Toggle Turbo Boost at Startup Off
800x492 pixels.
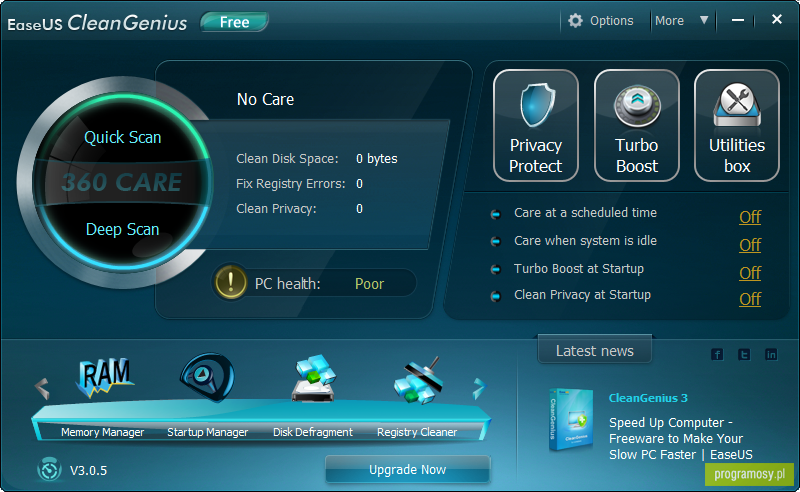750,273
